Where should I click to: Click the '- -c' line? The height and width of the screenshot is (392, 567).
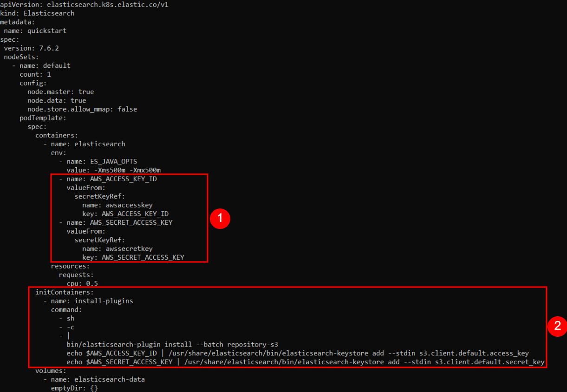(67, 327)
